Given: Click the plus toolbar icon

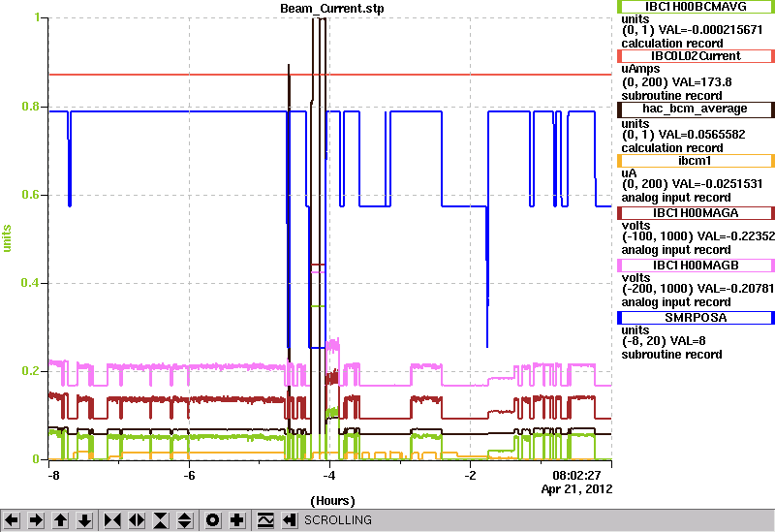Looking at the screenshot, I should [x=237, y=520].
